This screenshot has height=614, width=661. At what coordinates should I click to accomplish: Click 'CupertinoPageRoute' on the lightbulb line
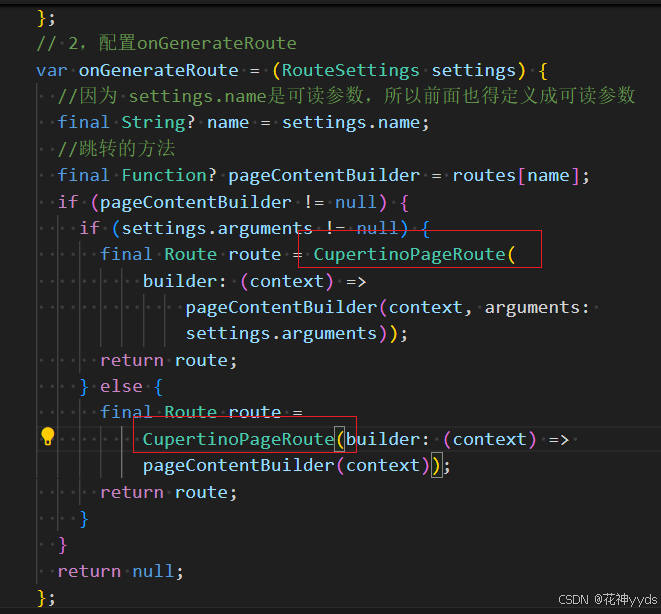[x=238, y=440]
